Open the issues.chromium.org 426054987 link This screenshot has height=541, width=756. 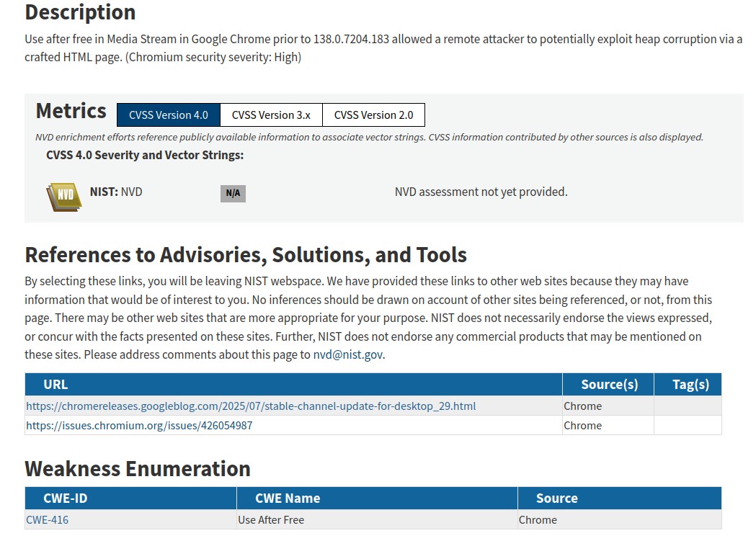click(x=139, y=426)
